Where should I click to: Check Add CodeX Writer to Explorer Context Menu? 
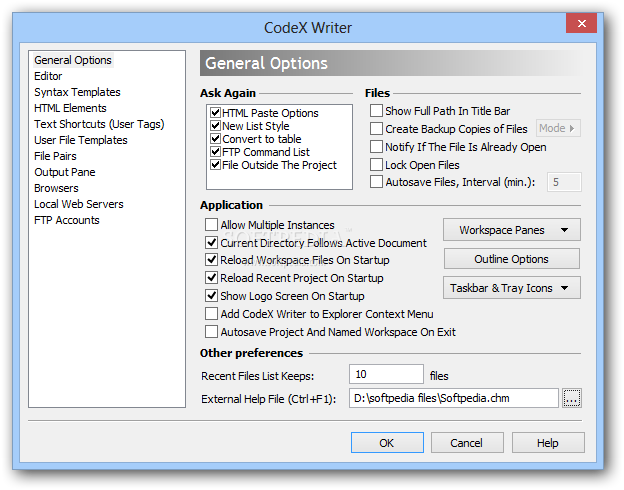(211, 314)
